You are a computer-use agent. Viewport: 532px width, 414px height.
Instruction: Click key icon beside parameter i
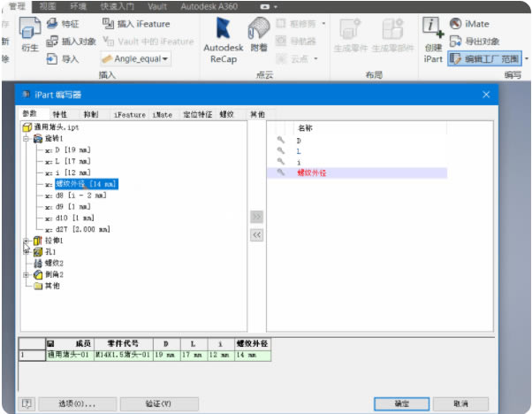281,161
